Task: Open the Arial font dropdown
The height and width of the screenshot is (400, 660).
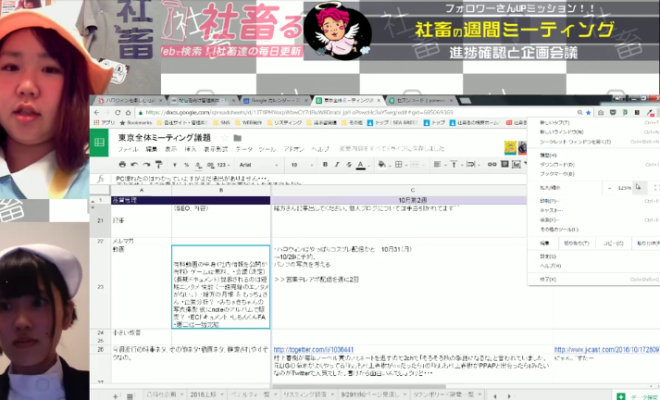Action: point(244,164)
